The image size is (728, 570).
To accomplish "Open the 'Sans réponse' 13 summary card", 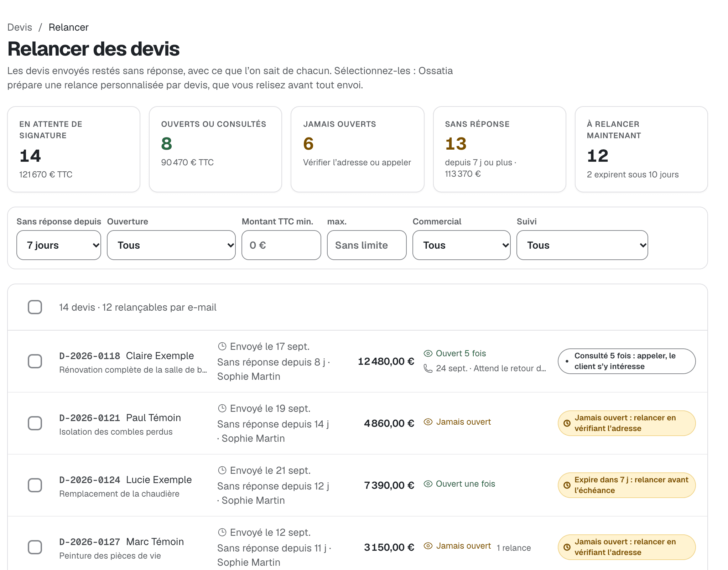I will (x=500, y=149).
